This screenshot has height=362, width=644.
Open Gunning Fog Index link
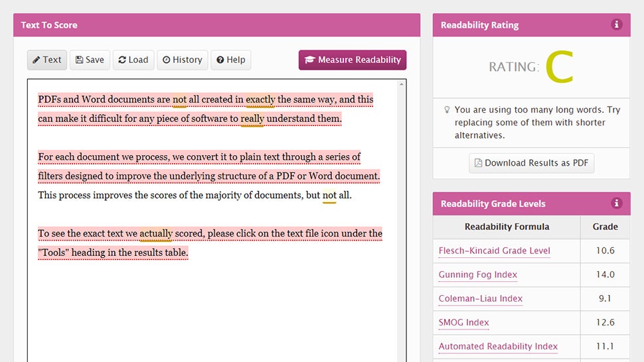(477, 274)
